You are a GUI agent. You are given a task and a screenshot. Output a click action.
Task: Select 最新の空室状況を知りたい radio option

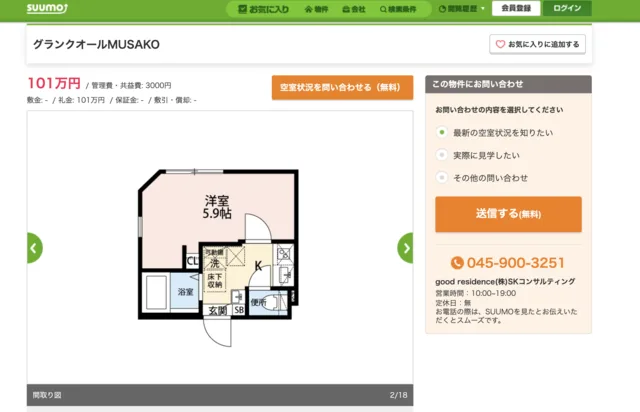tap(441, 132)
